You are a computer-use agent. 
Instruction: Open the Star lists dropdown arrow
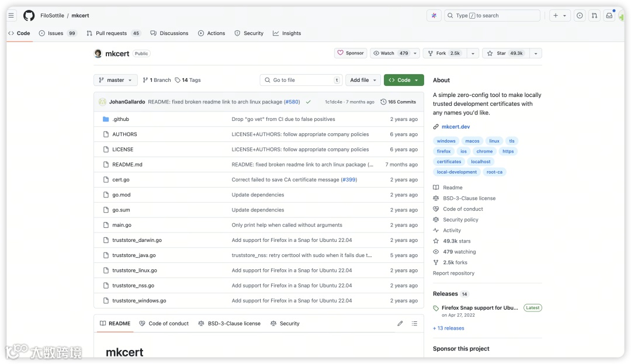click(536, 53)
